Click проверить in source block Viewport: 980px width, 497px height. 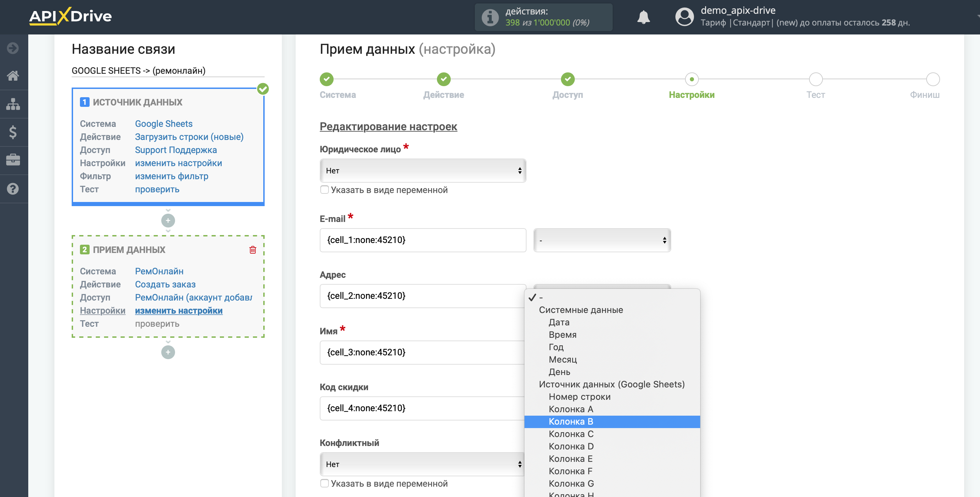pyautogui.click(x=157, y=189)
